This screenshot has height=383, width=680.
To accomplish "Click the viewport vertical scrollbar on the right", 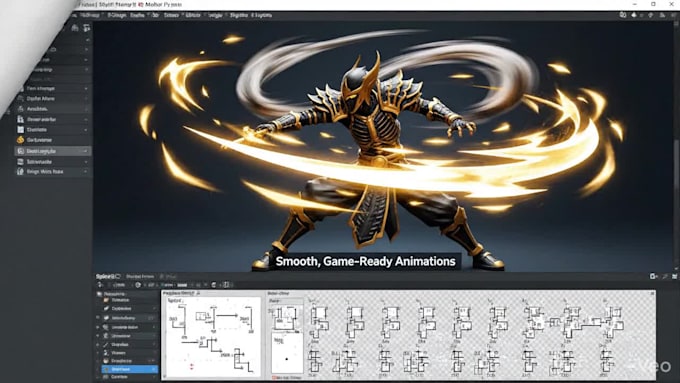I will [677, 163].
